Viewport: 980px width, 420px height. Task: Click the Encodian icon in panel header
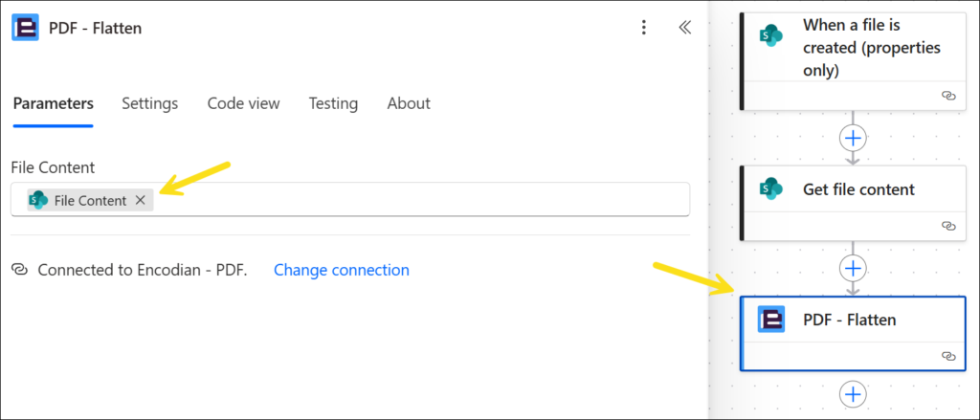25,28
